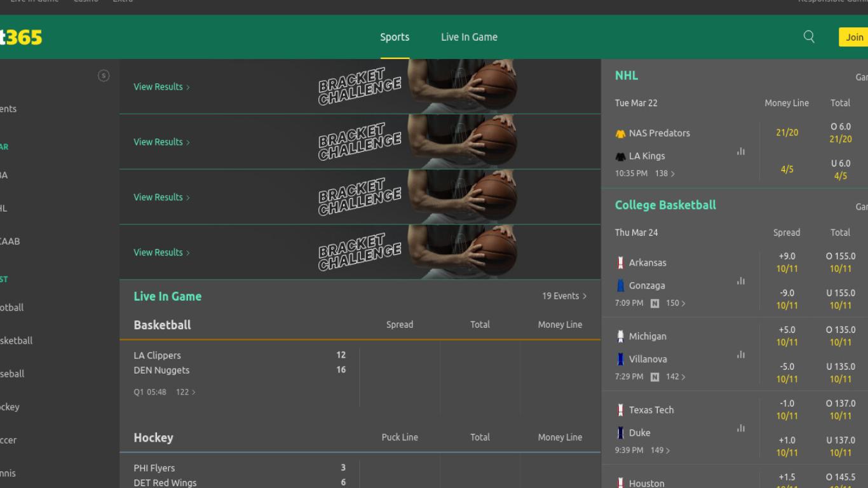The image size is (868, 488).
Task: Click the Michigan jersey icon
Action: tap(620, 336)
